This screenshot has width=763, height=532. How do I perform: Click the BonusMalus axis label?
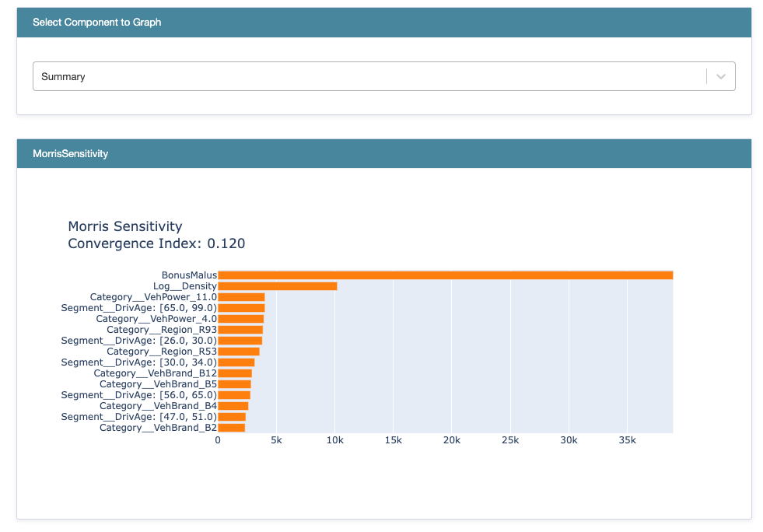[x=189, y=275]
